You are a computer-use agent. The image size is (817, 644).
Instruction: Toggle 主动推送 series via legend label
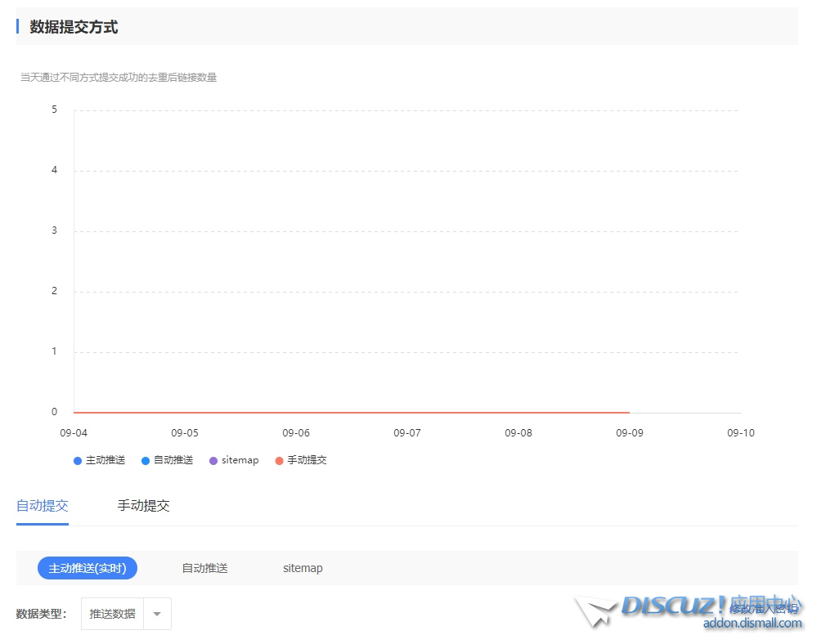coord(105,460)
